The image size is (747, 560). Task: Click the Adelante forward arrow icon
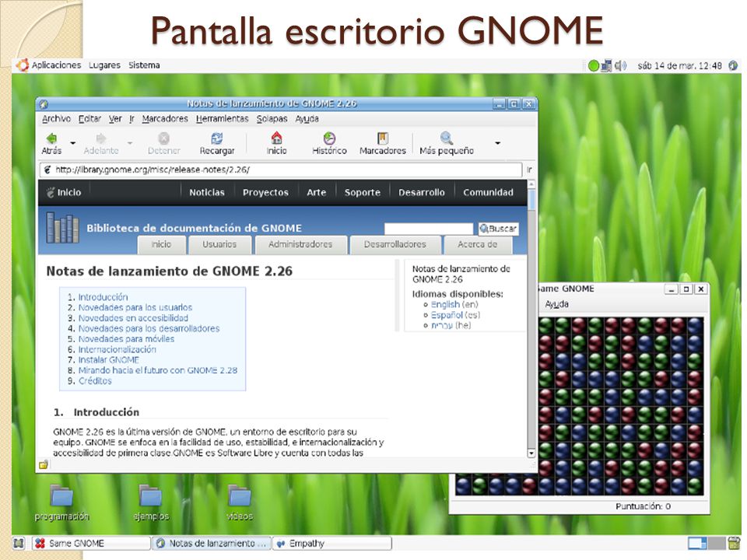[100, 138]
